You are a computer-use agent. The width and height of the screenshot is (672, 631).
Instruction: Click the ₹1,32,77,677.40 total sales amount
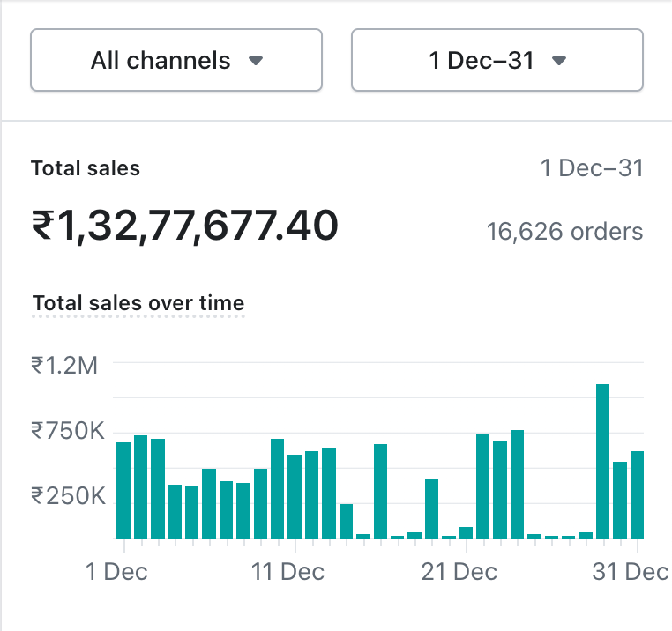click(185, 226)
